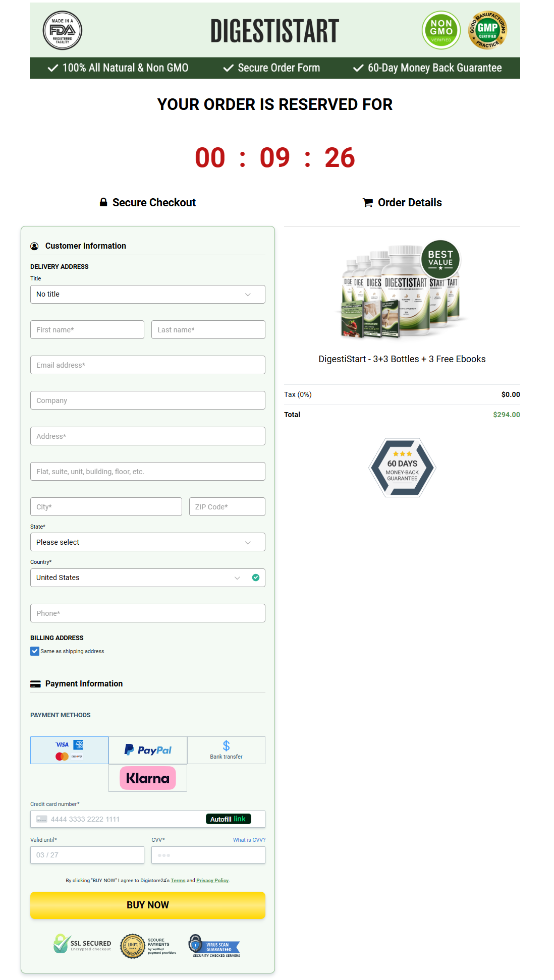
Task: Click the $294.00 total amount
Action: [507, 415]
